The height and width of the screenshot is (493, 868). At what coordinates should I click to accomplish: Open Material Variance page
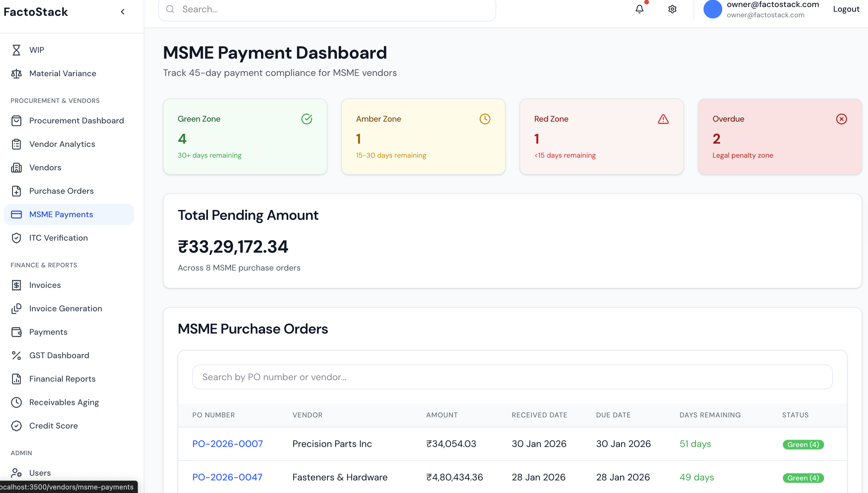tap(69, 74)
